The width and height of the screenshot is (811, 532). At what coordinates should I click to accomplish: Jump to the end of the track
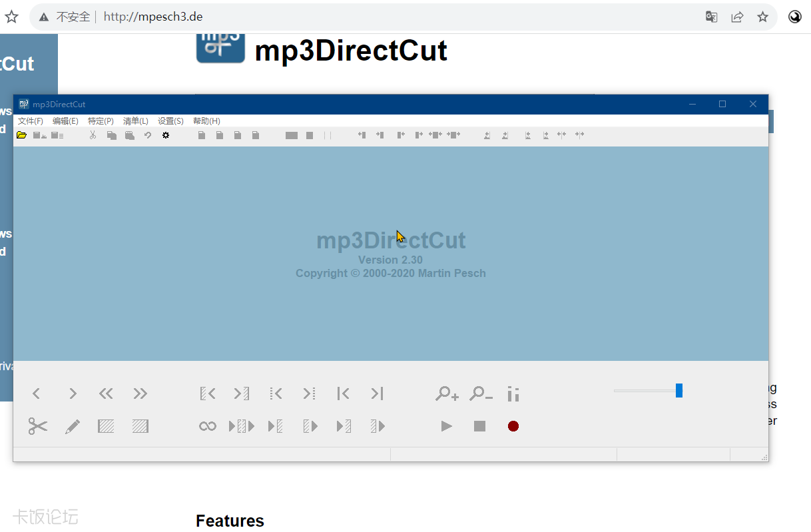pos(377,394)
